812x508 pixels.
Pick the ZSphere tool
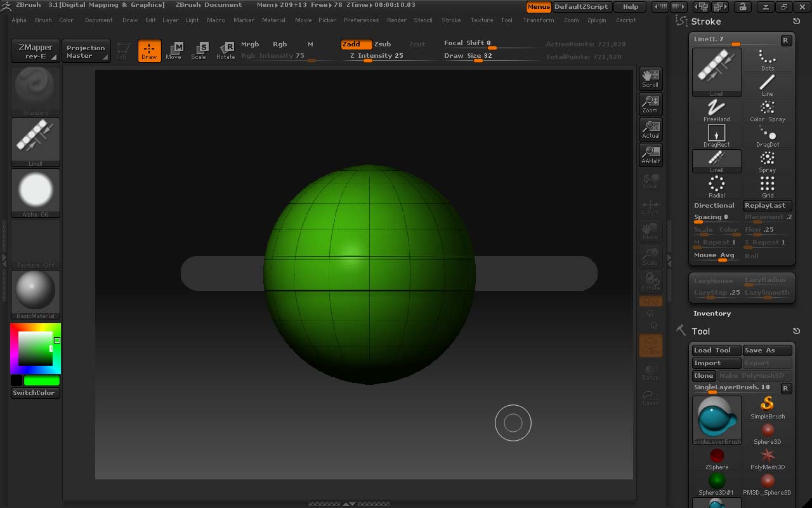717,458
